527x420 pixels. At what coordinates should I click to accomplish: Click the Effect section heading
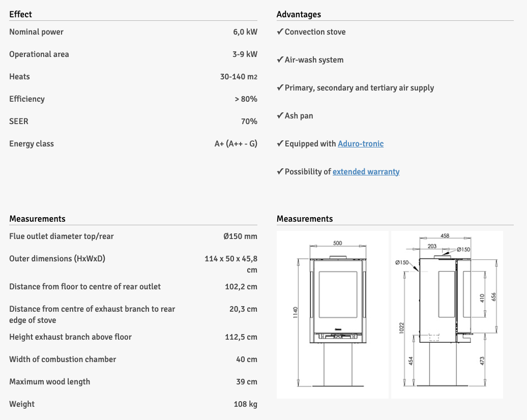click(20, 14)
